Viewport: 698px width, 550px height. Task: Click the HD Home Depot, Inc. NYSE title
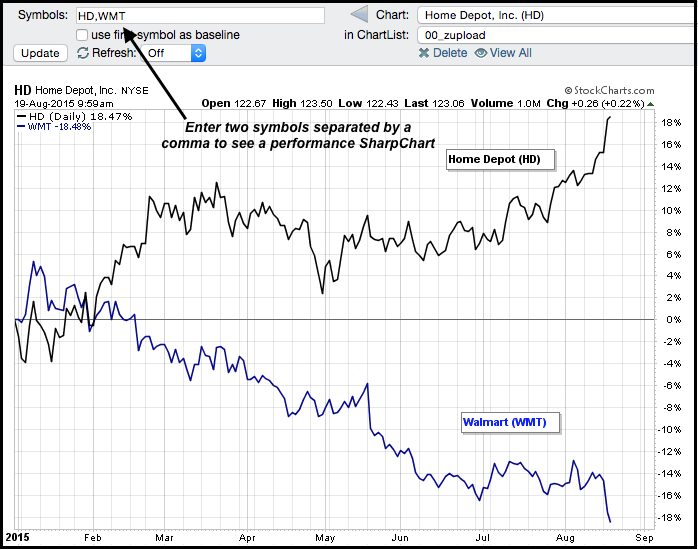(x=81, y=90)
